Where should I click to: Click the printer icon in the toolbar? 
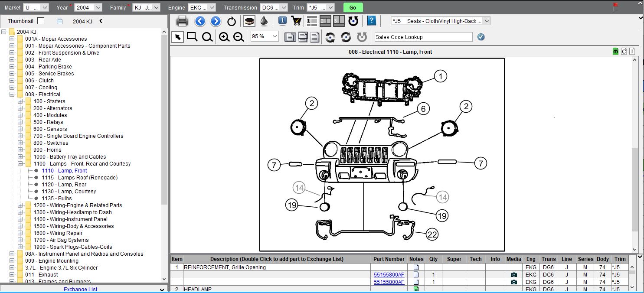pyautogui.click(x=182, y=21)
